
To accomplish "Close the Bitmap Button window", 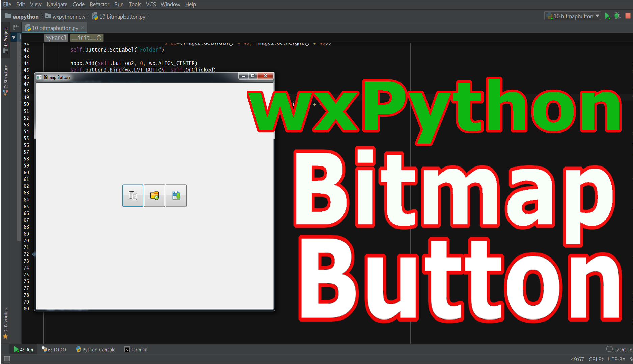I will [266, 76].
